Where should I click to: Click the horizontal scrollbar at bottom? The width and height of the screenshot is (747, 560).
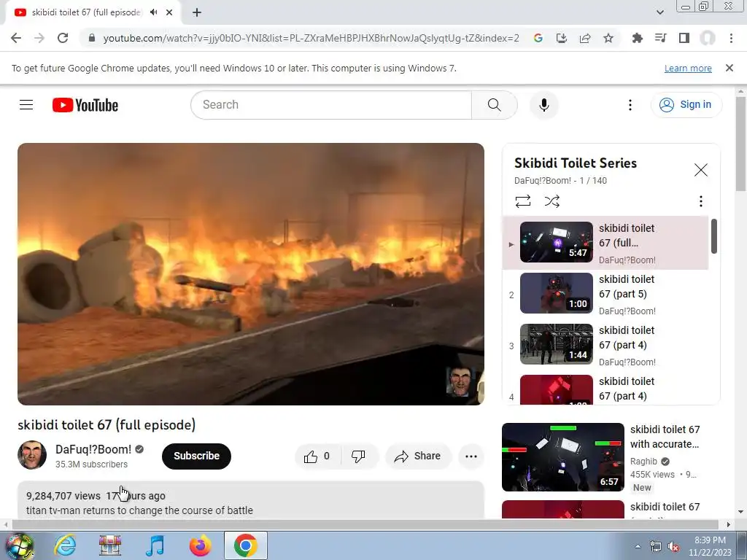pyautogui.click(x=366, y=524)
